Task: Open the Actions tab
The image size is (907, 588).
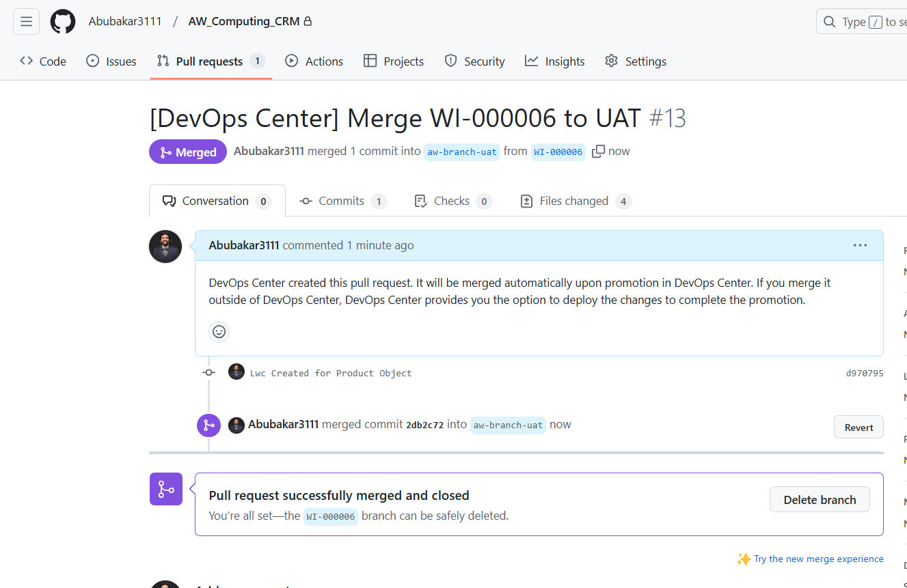Action: pos(314,61)
